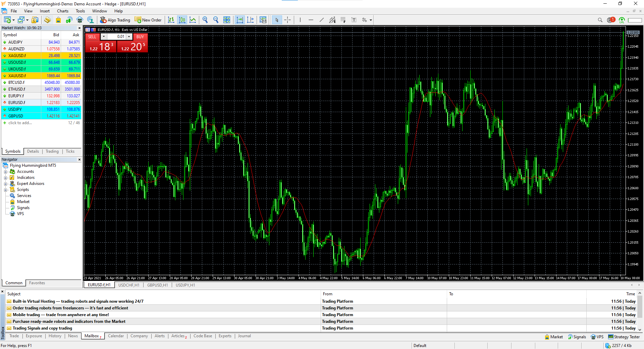Open the Favorites tab in Navigator
The height and width of the screenshot is (349, 644).
(37, 283)
